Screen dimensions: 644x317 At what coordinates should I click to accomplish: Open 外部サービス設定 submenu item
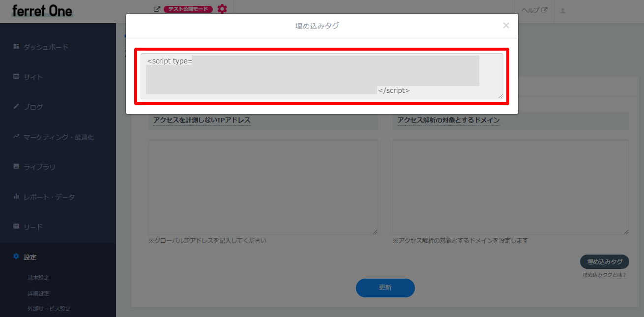49,309
